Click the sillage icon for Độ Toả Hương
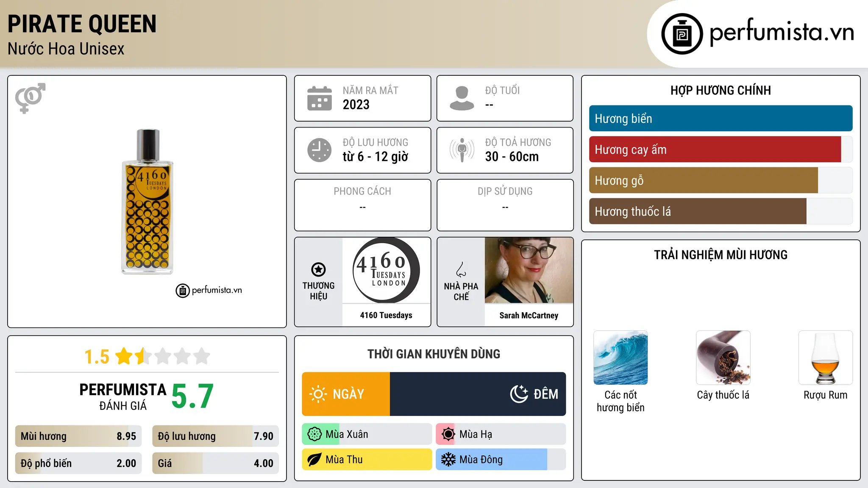Screen dimensions: 868x488 point(462,150)
